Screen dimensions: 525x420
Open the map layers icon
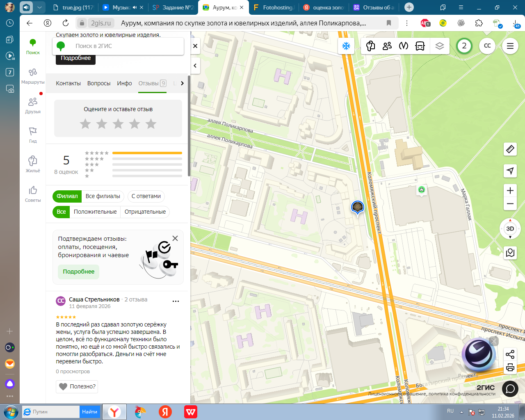coord(439,46)
